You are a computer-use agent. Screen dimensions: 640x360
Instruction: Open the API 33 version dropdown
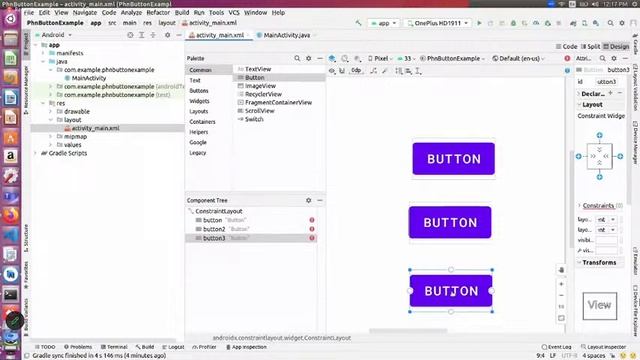pos(406,58)
